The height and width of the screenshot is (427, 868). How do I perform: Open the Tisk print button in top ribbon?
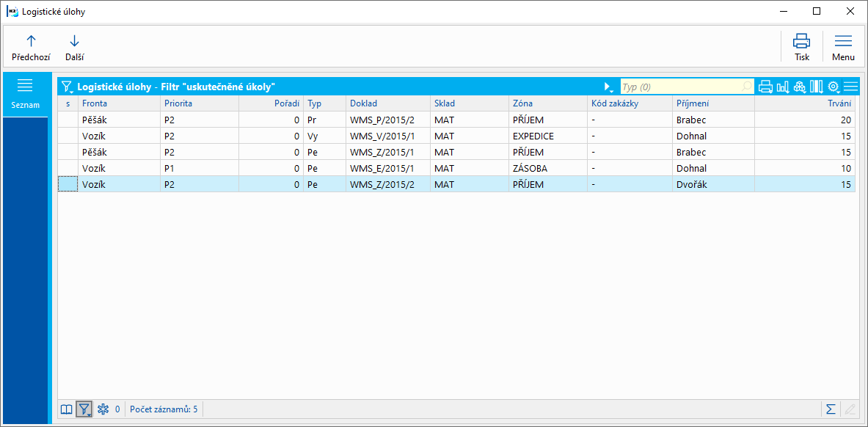(x=801, y=48)
